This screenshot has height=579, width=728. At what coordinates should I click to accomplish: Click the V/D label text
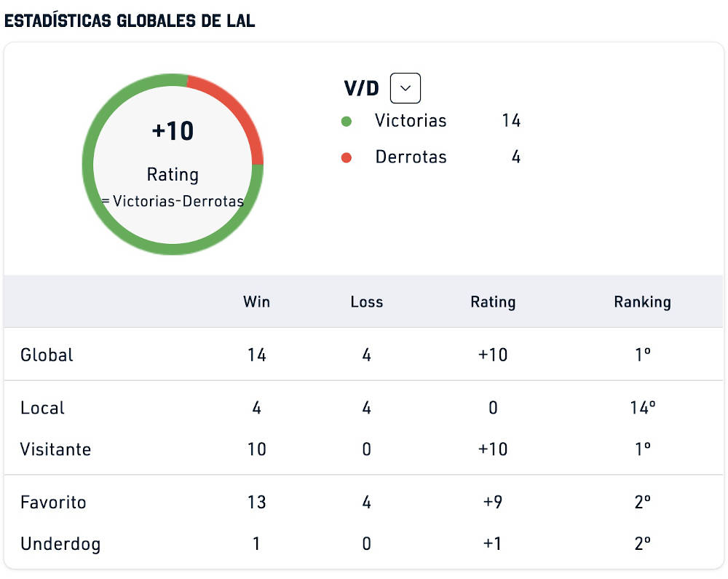click(361, 88)
